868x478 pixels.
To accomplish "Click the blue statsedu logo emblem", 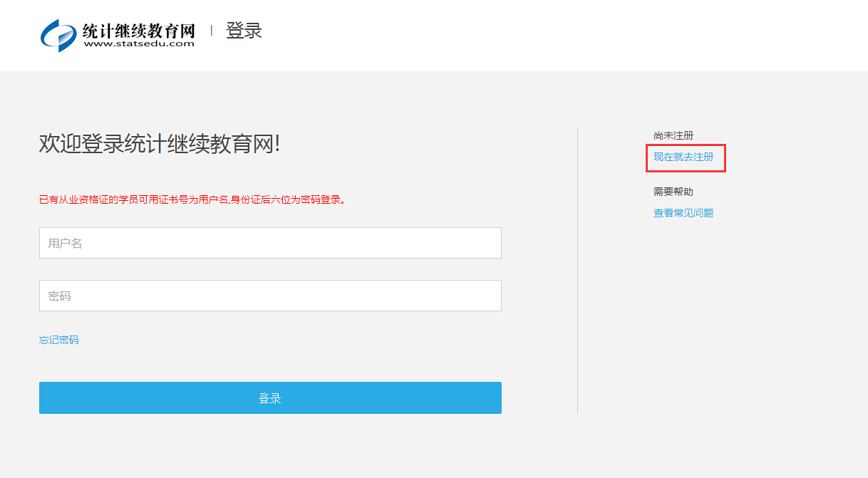I will [58, 36].
